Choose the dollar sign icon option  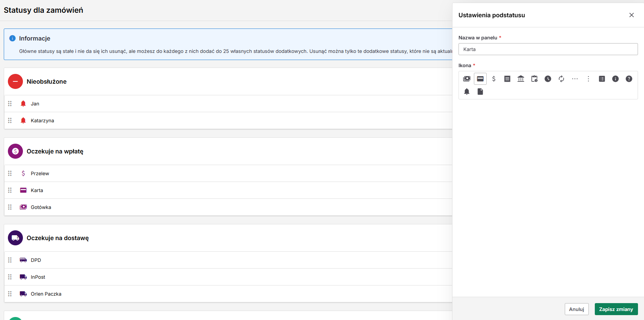point(494,79)
